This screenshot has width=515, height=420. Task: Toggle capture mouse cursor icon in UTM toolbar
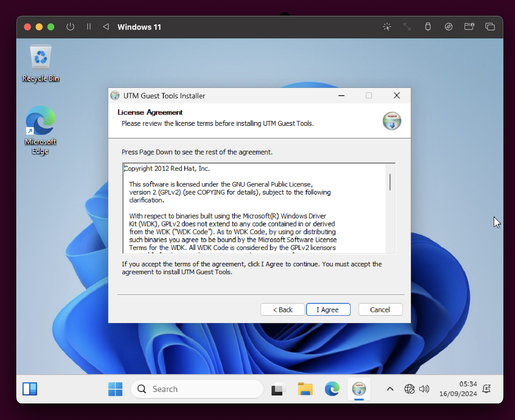coord(387,27)
